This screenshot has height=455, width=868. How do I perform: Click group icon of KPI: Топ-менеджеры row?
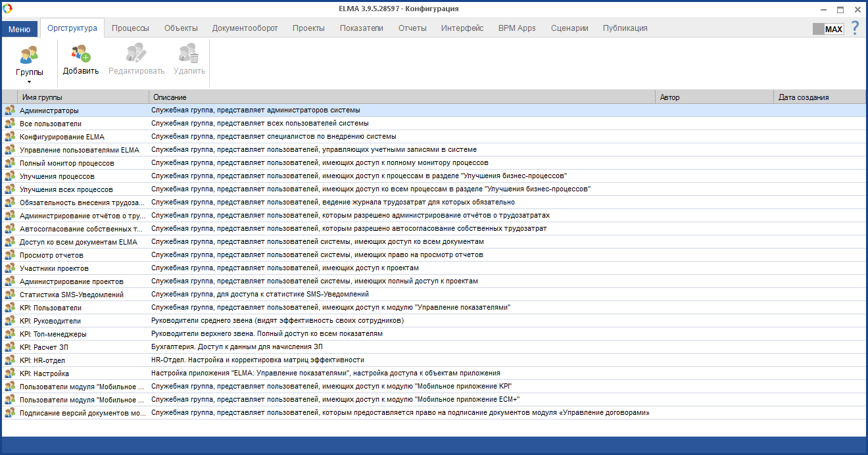pos(10,334)
